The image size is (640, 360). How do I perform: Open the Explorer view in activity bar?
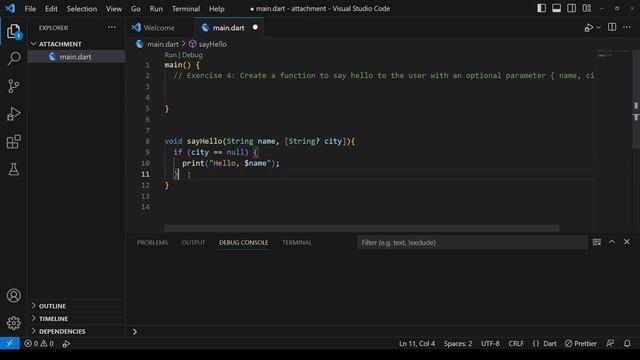pyautogui.click(x=13, y=31)
